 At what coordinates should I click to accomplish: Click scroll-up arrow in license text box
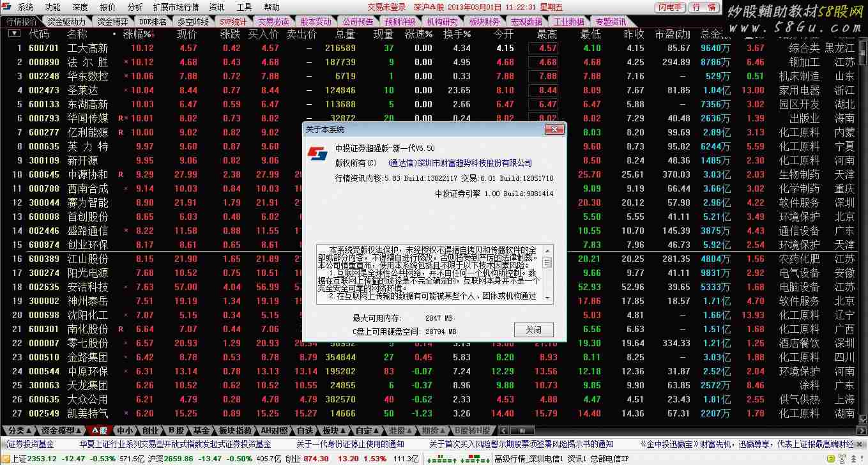[547, 251]
